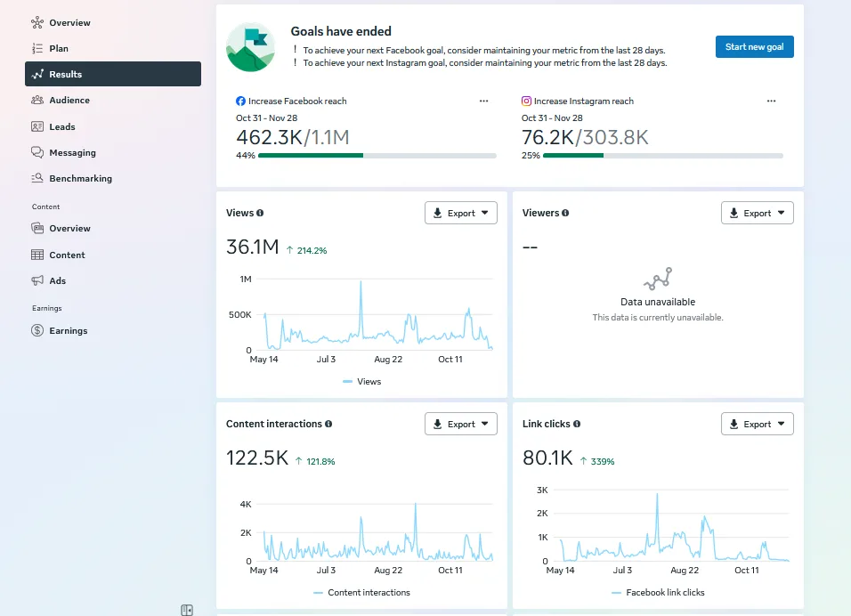
Task: Click the Start new goal button
Action: coord(754,47)
